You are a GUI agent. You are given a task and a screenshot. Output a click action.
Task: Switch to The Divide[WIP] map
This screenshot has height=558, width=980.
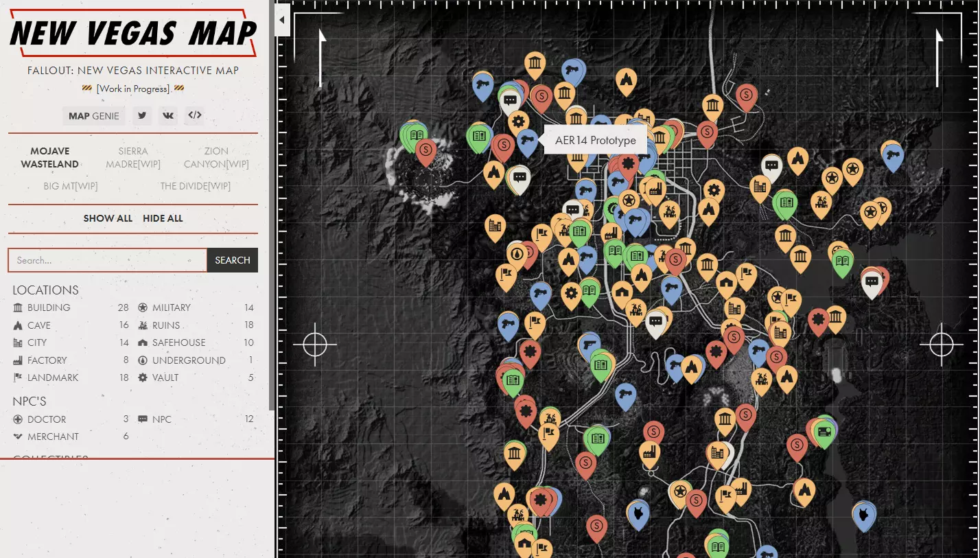[x=195, y=186]
